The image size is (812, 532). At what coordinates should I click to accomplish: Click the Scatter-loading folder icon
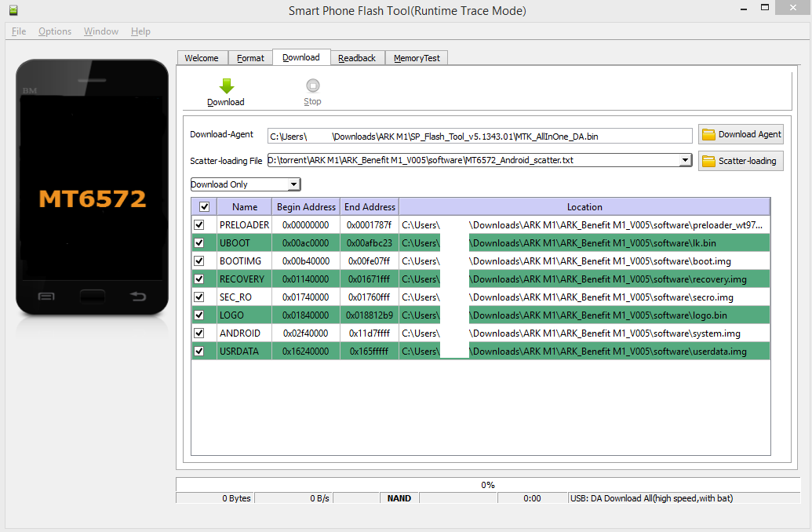point(708,161)
